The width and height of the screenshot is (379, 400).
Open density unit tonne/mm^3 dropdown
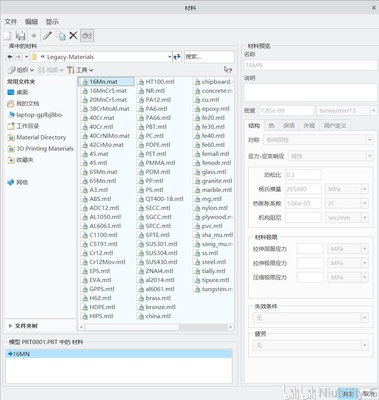tap(347, 111)
